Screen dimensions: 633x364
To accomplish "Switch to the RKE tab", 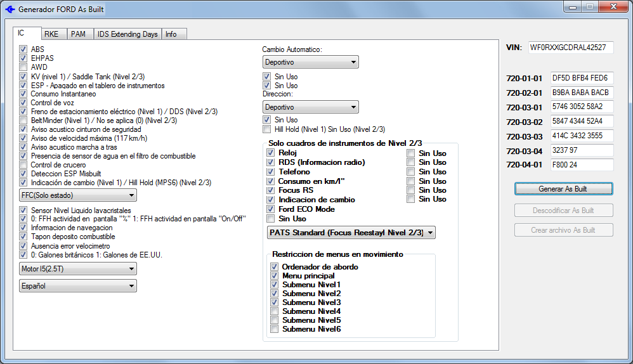I will tap(51, 34).
